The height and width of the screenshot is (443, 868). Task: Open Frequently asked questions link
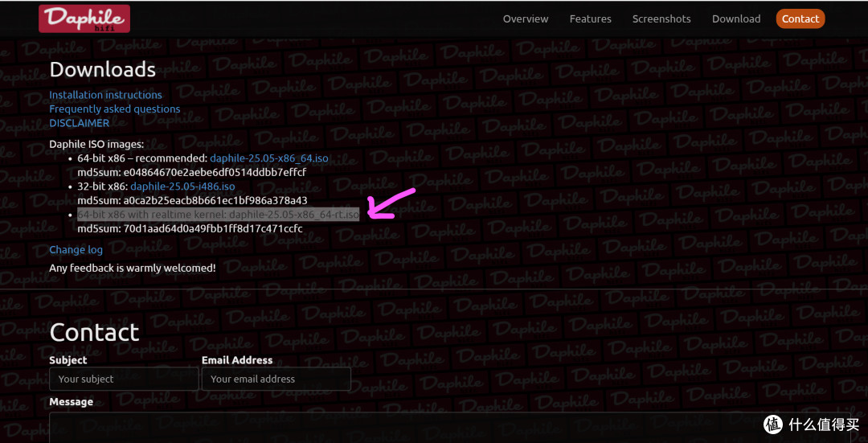click(x=115, y=109)
